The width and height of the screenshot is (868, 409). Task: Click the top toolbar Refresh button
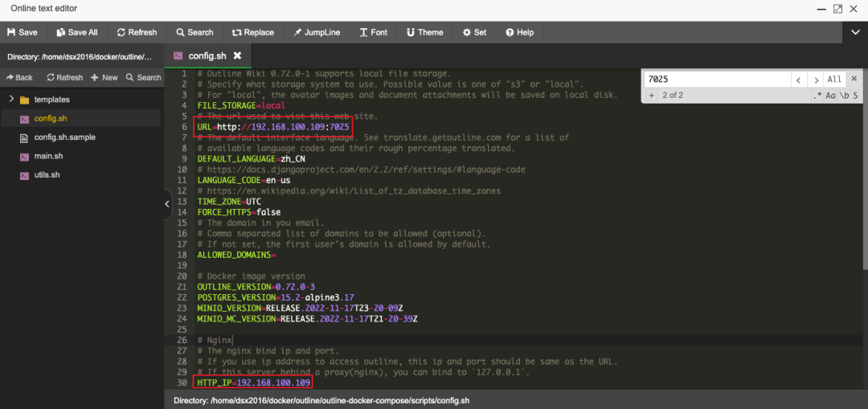[x=137, y=32]
